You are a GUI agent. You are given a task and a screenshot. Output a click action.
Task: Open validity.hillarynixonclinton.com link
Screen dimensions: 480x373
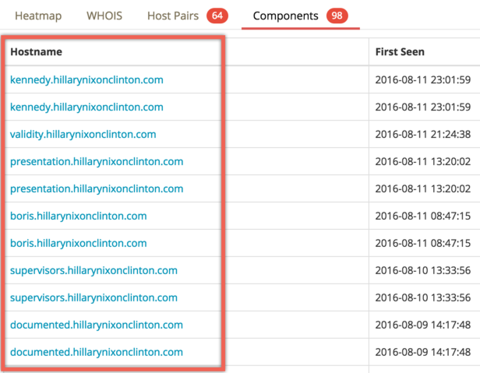pos(83,134)
